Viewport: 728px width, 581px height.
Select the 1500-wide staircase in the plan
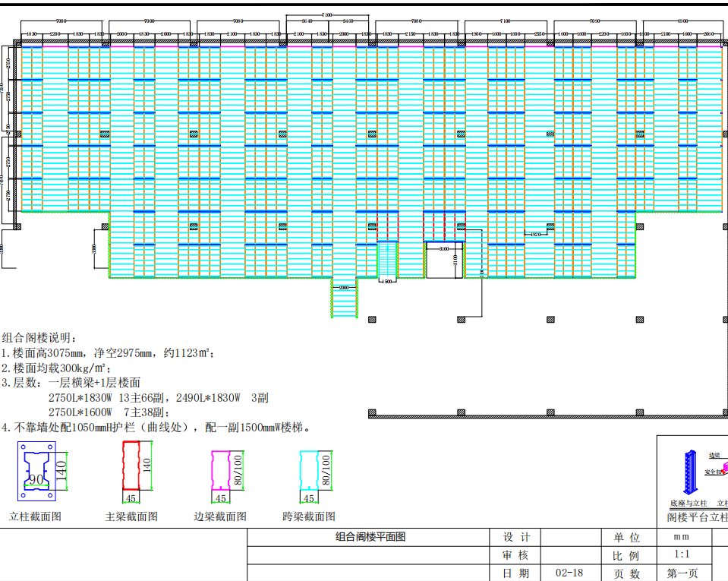[x=387, y=260]
